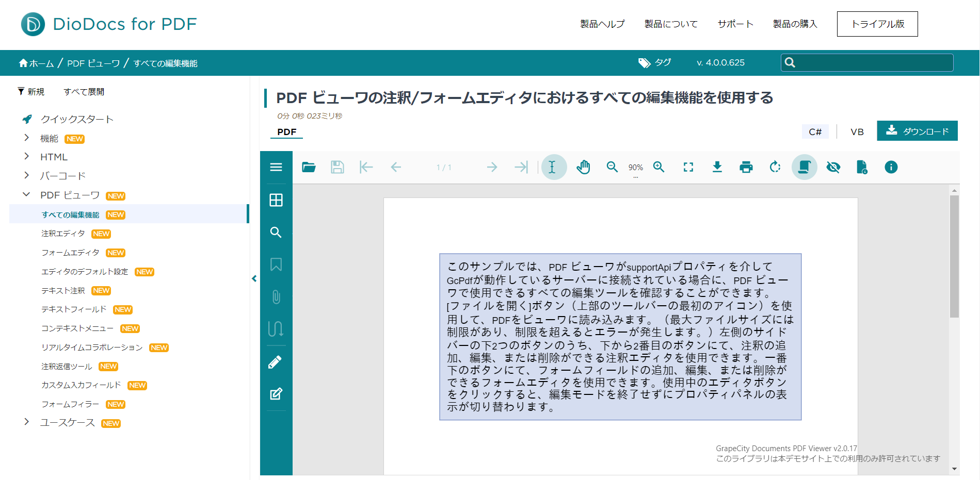Open attachments paperclip panel
This screenshot has height=480, width=980.
click(276, 297)
